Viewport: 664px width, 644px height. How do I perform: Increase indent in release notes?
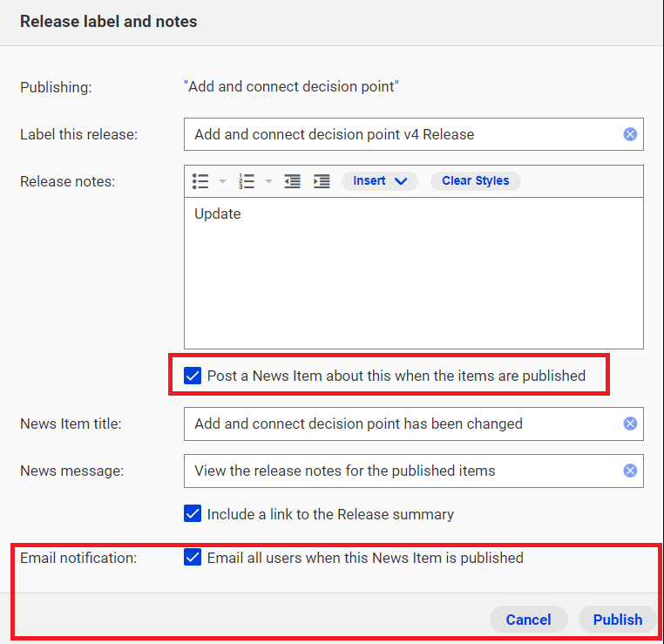click(322, 181)
